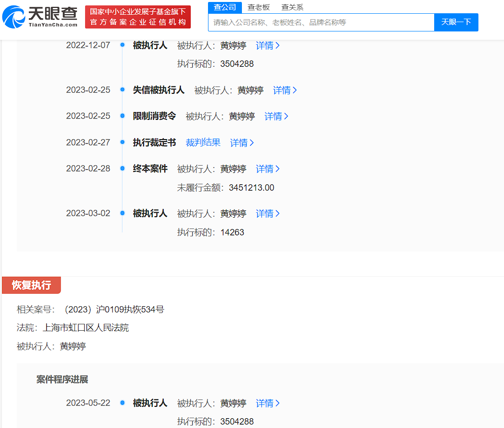This screenshot has height=428, width=504.
Task: Open the 裁判结果 link
Action: point(203,143)
